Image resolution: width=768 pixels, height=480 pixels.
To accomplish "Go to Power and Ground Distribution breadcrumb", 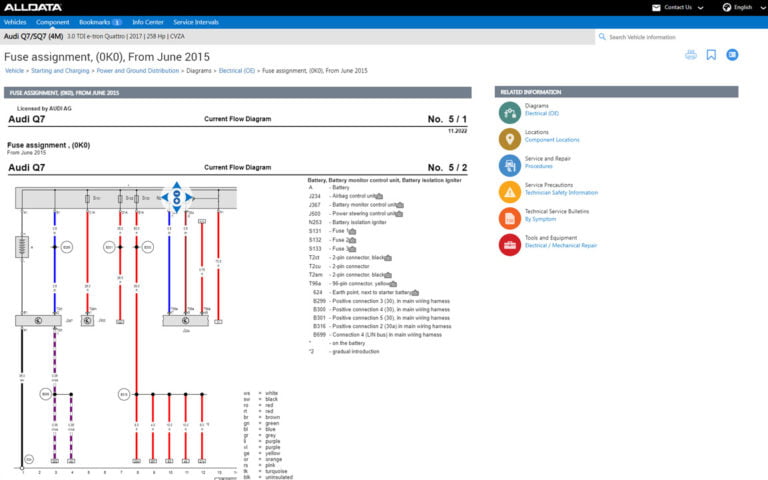I will click(138, 71).
